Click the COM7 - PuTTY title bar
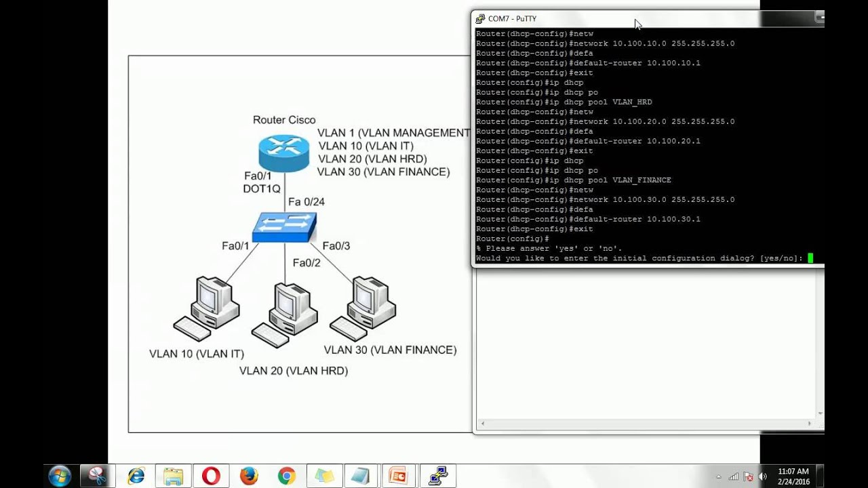 tap(648, 19)
